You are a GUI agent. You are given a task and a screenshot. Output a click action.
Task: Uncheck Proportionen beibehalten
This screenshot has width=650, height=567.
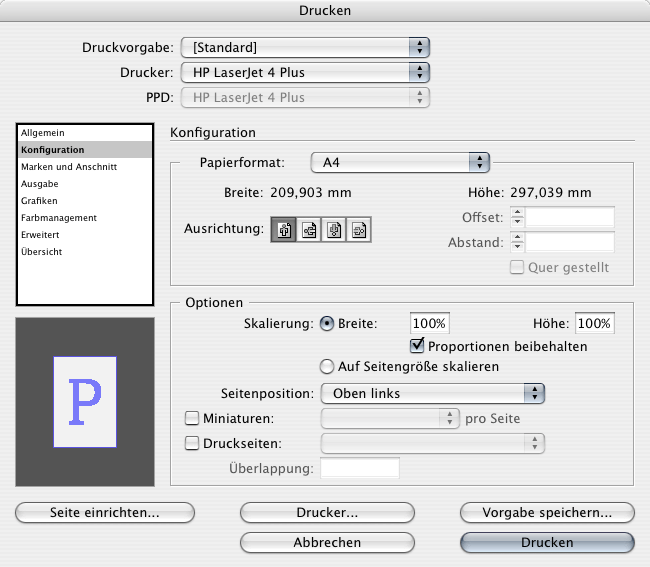[419, 346]
